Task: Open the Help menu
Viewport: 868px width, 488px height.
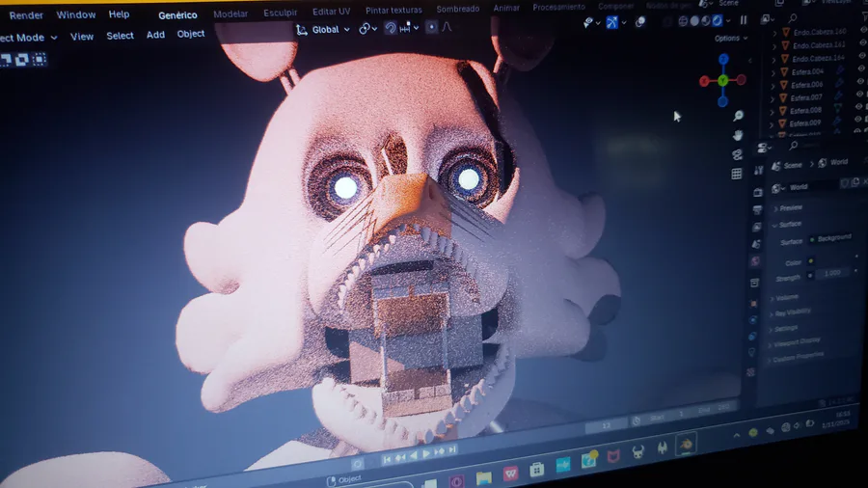Action: coord(119,14)
